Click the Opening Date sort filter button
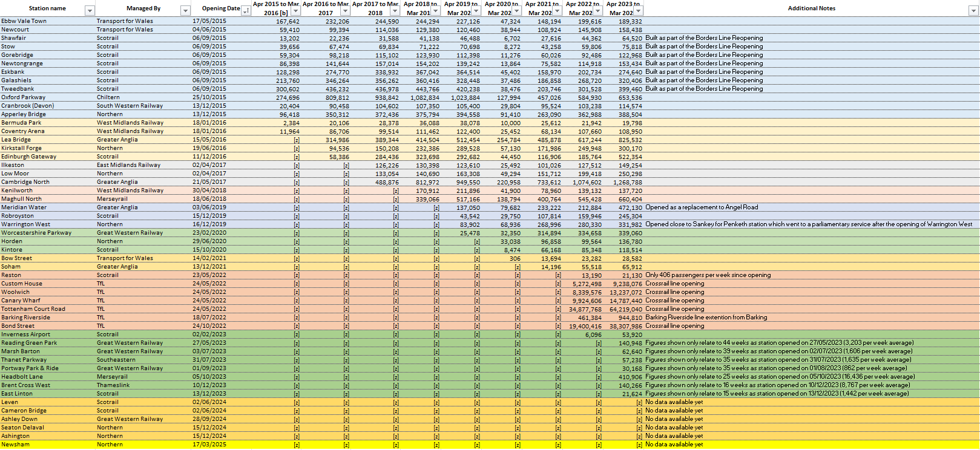This screenshot has width=980, height=450. tap(246, 11)
